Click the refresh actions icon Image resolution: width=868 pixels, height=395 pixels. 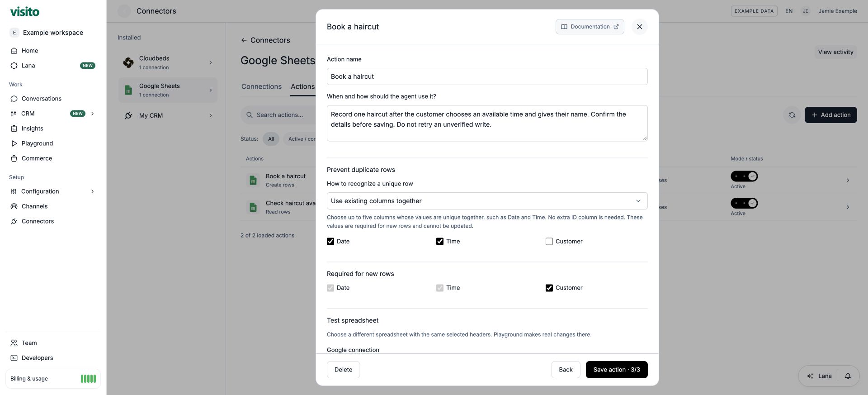(x=792, y=115)
